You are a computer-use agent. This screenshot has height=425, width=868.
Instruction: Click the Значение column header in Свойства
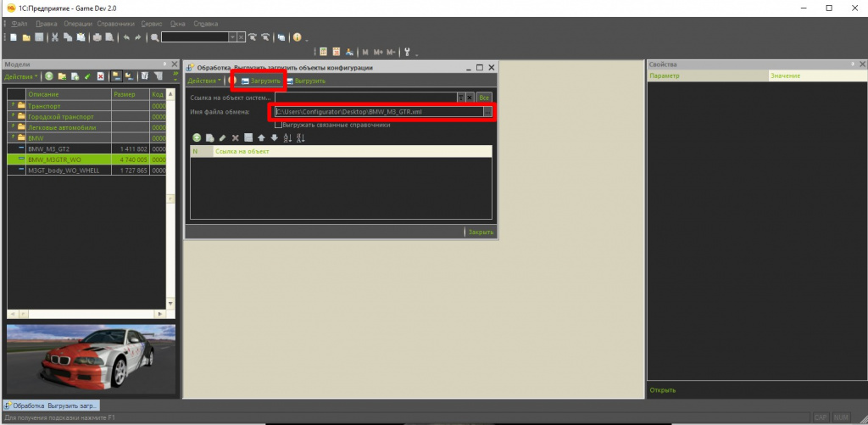coord(817,75)
